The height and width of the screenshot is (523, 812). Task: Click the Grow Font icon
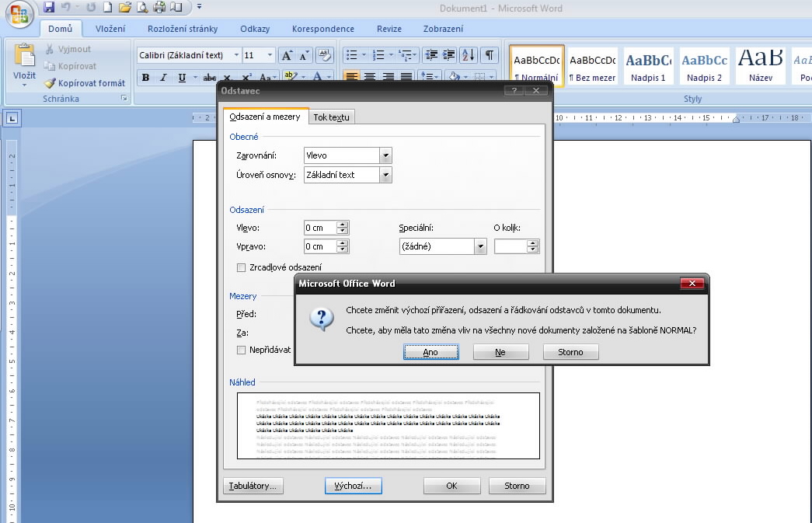287,55
